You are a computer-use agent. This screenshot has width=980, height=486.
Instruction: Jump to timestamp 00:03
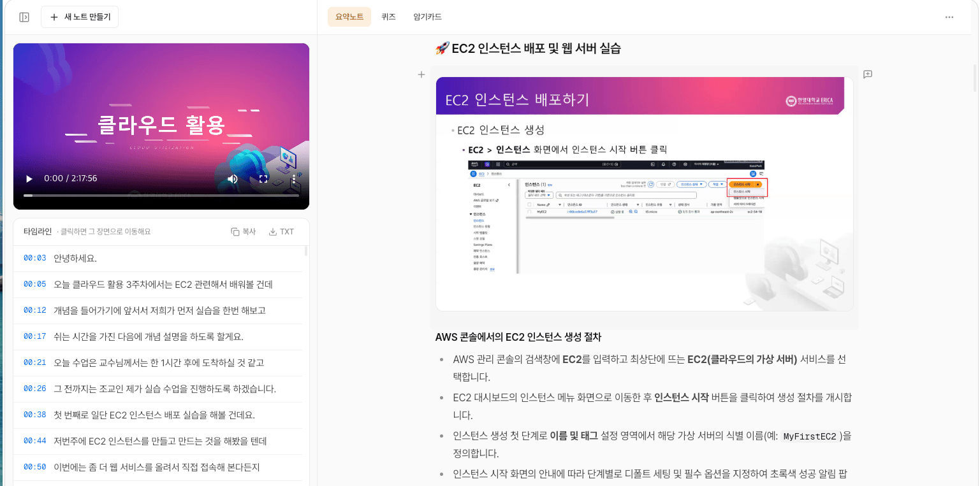[x=35, y=258]
